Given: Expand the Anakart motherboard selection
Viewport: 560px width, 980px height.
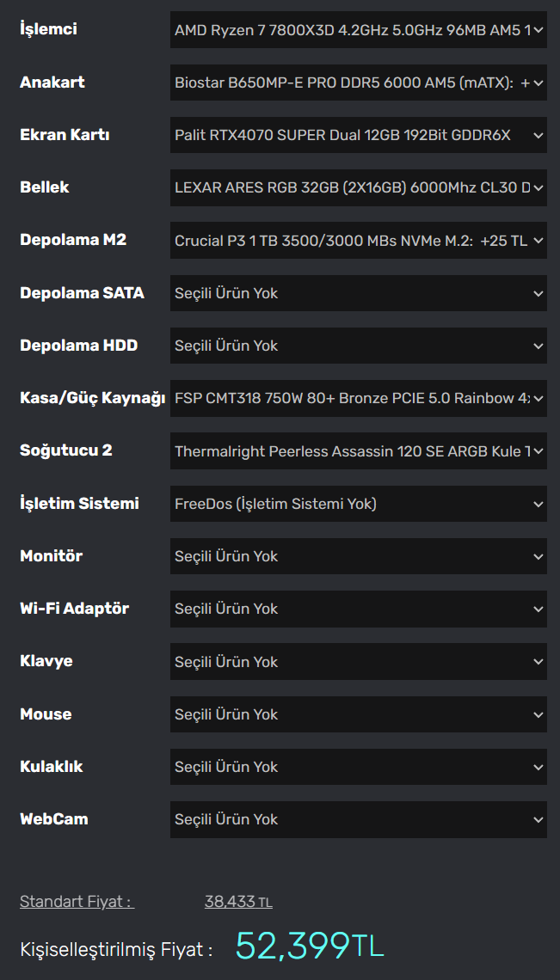Looking at the screenshot, I should coord(358,83).
